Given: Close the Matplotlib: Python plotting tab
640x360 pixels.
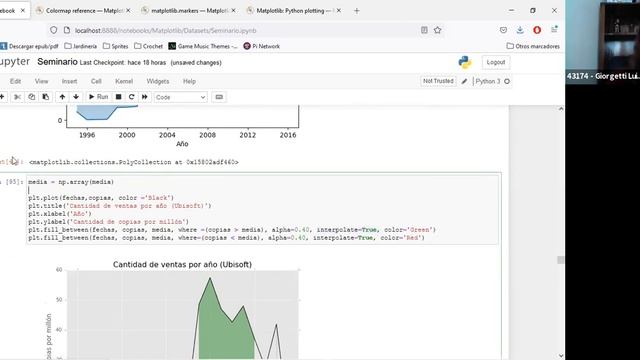Looking at the screenshot, I should 339,11.
